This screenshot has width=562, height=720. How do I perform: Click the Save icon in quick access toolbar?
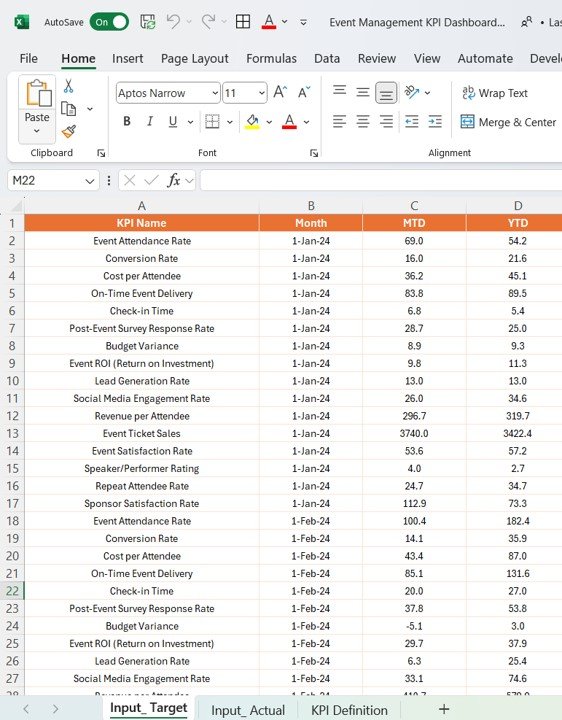(148, 22)
